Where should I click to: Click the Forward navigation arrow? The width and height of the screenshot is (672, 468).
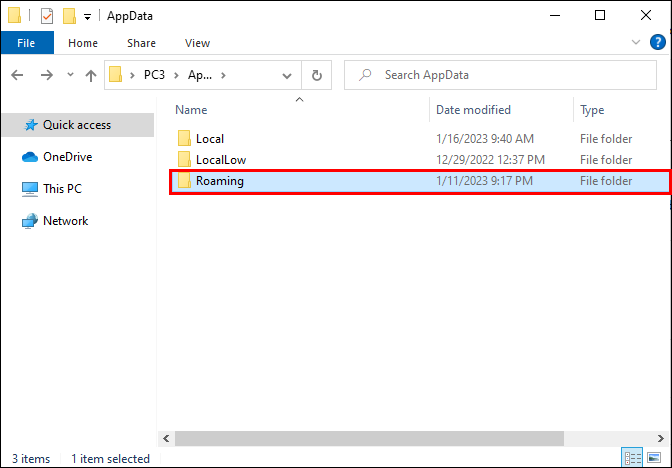pos(47,75)
